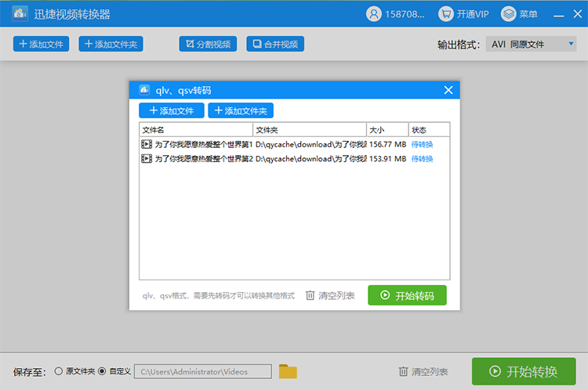Viewport: 588px width, 390px height.
Task: Close the qlv、qsv转码 dialog
Action: point(448,90)
